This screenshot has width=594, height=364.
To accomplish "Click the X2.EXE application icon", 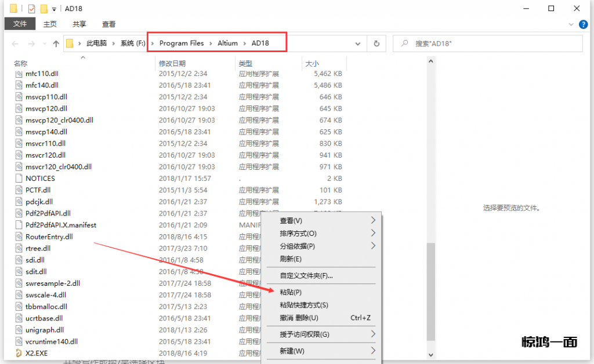I will tap(19, 353).
